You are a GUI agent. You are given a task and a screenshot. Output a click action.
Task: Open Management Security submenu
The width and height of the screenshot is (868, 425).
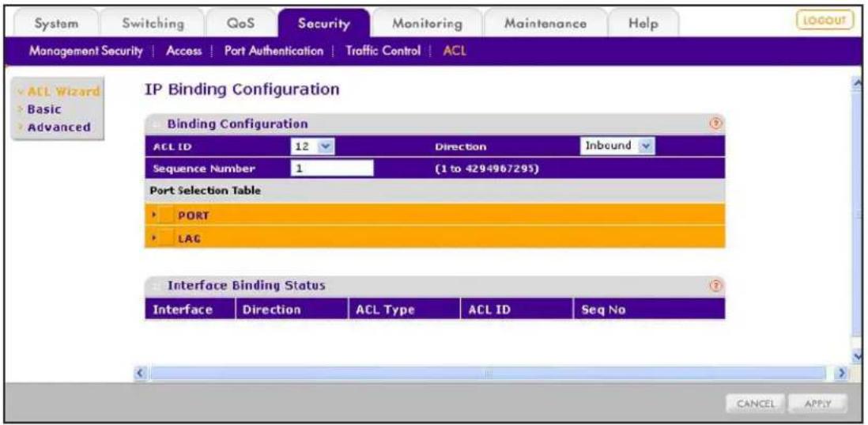click(86, 51)
